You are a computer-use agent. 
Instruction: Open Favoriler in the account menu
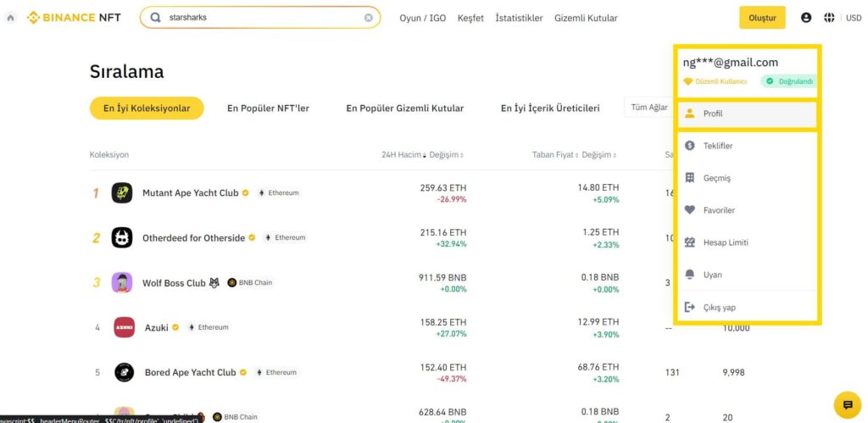(x=747, y=210)
